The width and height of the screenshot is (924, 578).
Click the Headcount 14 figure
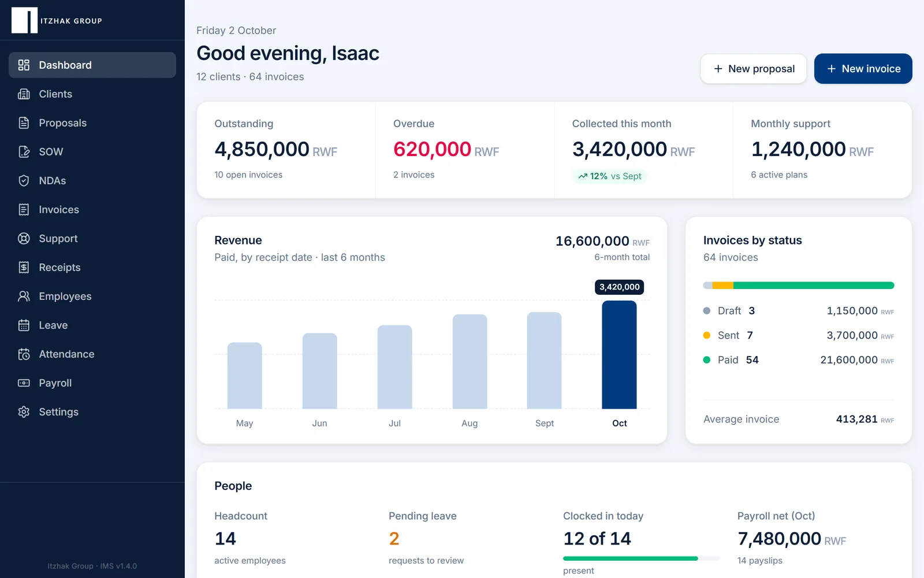[225, 539]
